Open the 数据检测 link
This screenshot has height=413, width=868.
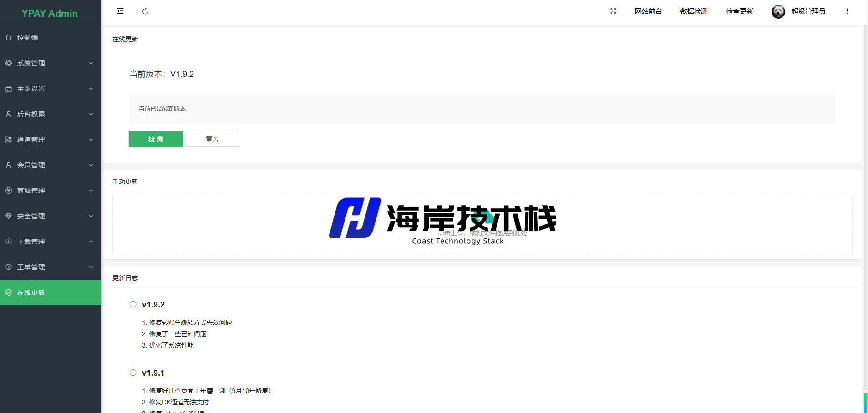(x=694, y=11)
